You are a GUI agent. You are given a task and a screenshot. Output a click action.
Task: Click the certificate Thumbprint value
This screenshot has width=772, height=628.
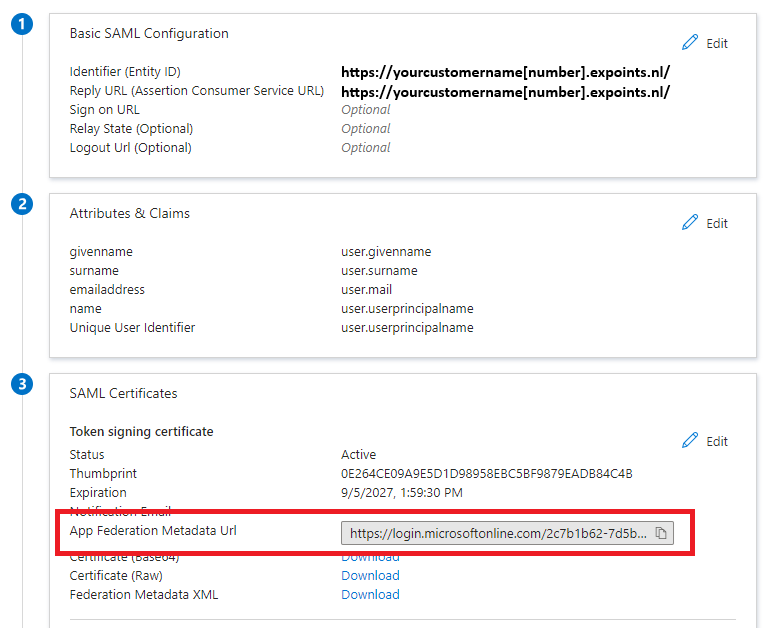pos(486,474)
